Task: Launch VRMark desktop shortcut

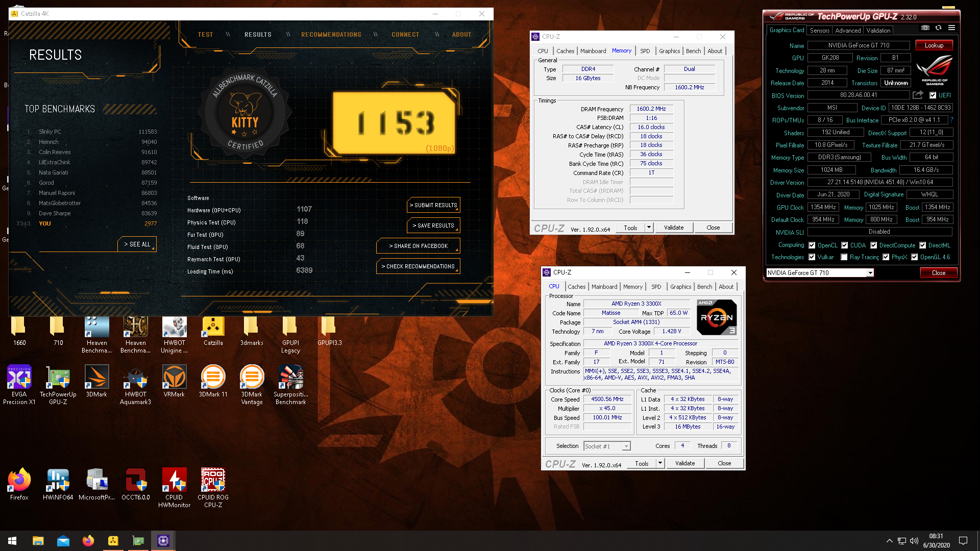Action: (x=175, y=382)
